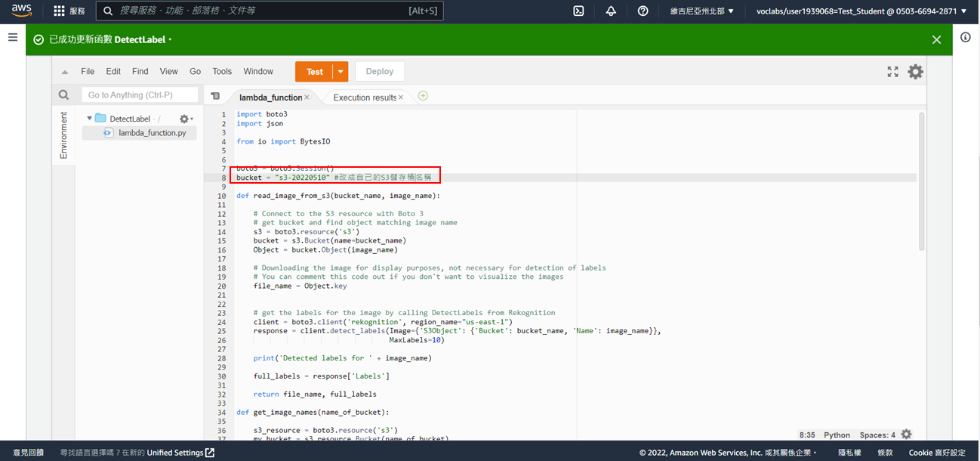Open the Test button dropdown arrow
Screen dimensions: 980x461
click(341, 72)
